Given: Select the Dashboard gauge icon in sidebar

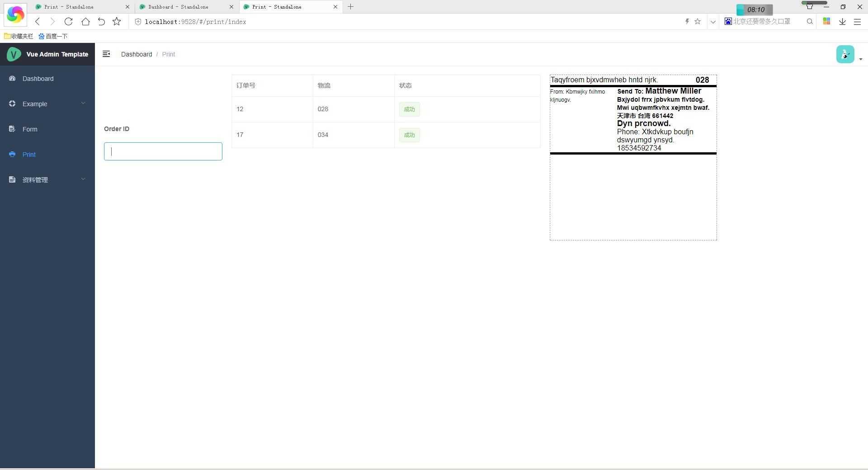Looking at the screenshot, I should pyautogui.click(x=12, y=78).
